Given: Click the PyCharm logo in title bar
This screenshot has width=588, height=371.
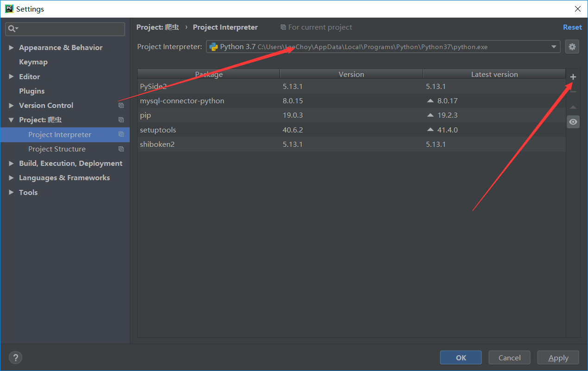Looking at the screenshot, I should coord(9,9).
